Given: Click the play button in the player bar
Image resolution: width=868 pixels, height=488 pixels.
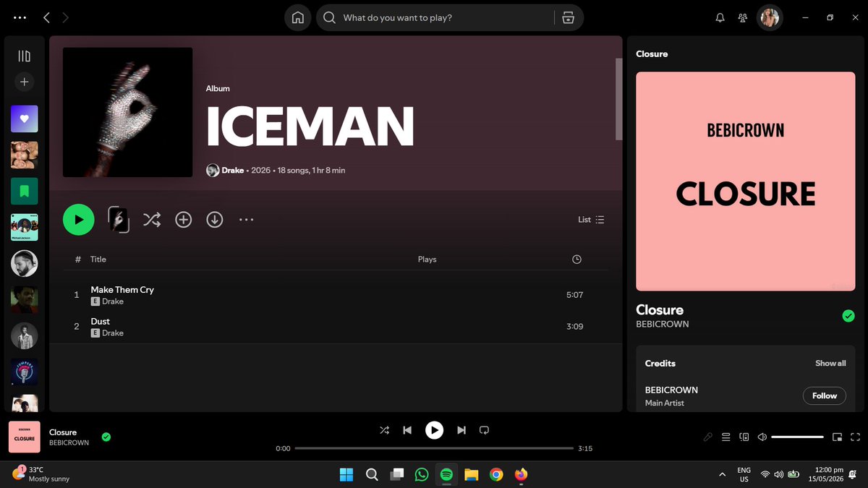Looking at the screenshot, I should click(434, 430).
